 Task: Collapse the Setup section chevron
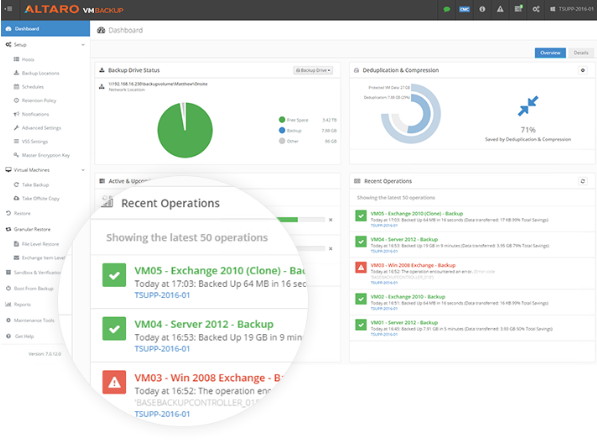pyautogui.click(x=83, y=45)
